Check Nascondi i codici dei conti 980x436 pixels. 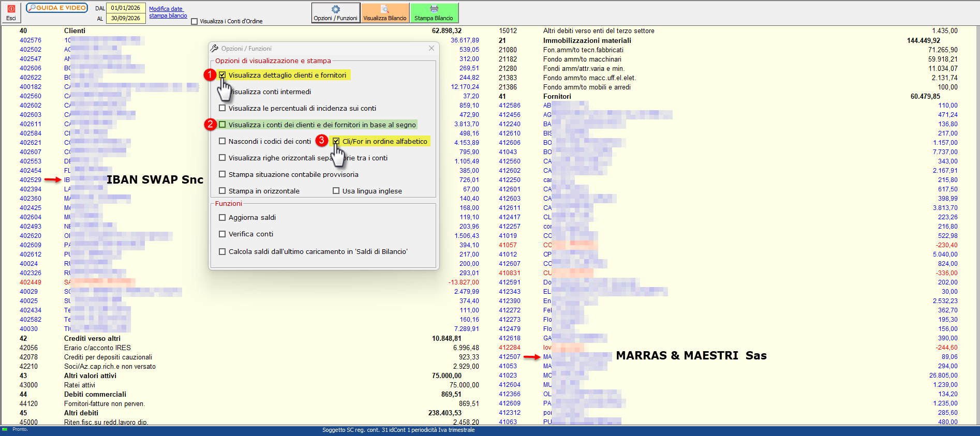(222, 141)
